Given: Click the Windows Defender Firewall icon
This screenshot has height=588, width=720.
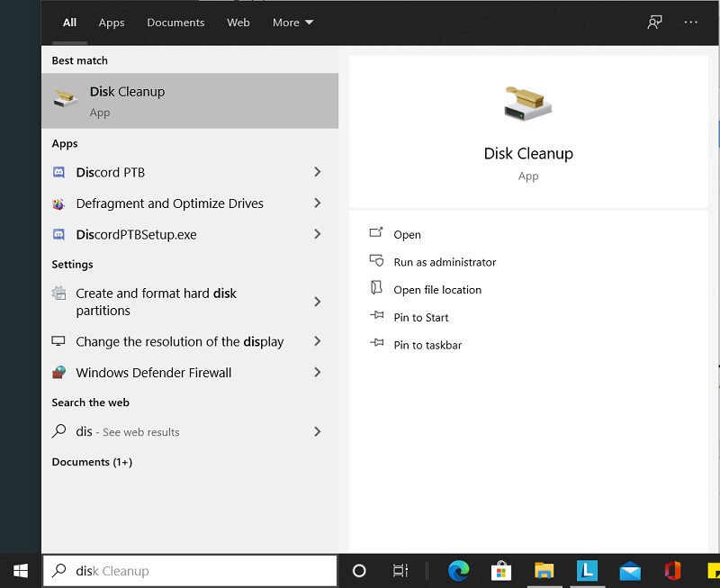Looking at the screenshot, I should pos(58,372).
